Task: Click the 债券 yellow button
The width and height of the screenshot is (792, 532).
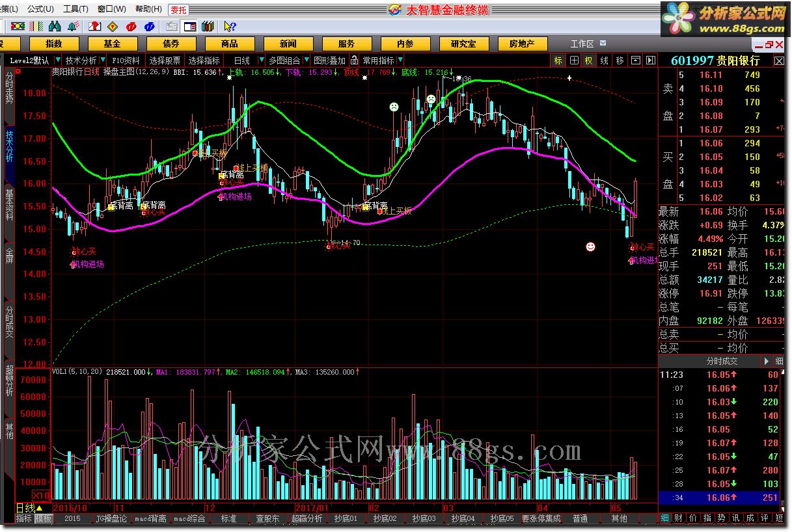Action: pos(171,44)
